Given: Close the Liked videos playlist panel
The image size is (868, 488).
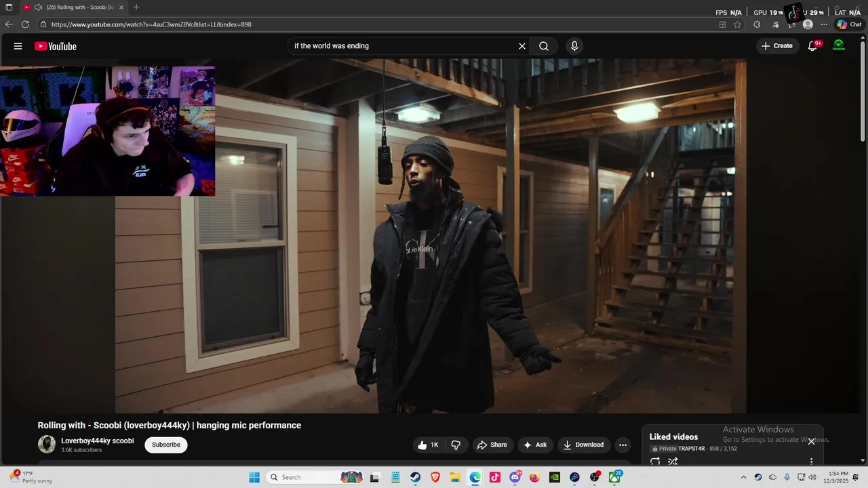Looking at the screenshot, I should (x=811, y=441).
